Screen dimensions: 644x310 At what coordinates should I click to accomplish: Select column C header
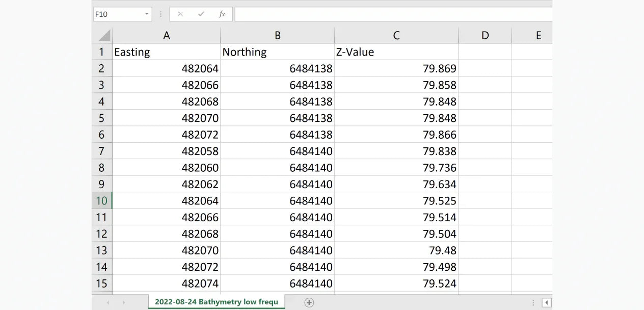396,35
